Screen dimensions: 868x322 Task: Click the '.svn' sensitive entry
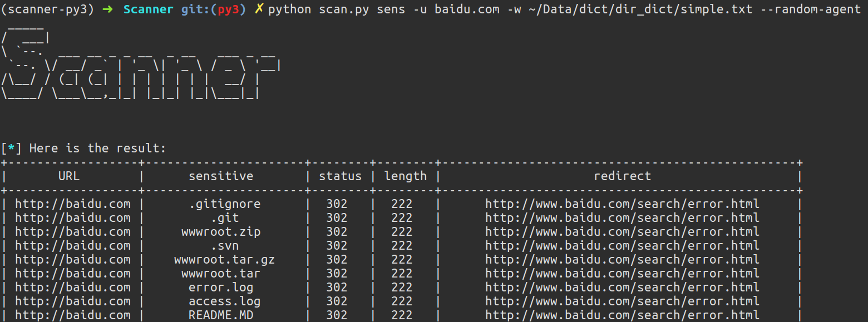click(x=225, y=246)
